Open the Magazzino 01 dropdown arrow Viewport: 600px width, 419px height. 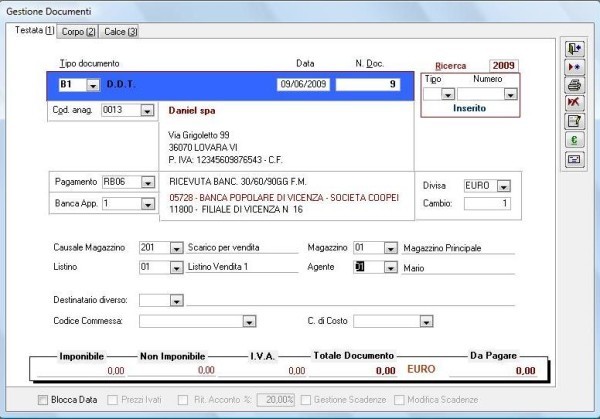(x=390, y=248)
